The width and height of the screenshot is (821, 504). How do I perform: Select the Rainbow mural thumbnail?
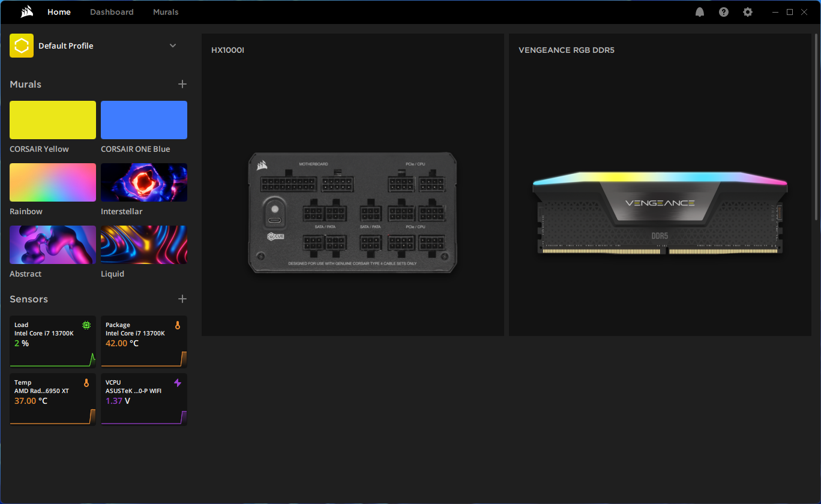click(53, 182)
